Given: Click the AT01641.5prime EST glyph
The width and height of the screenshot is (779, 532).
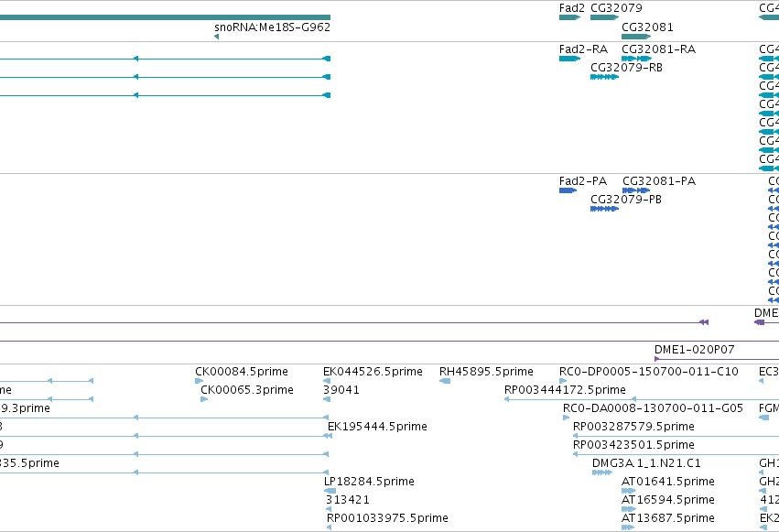Looking at the screenshot, I should pyautogui.click(x=629, y=491).
